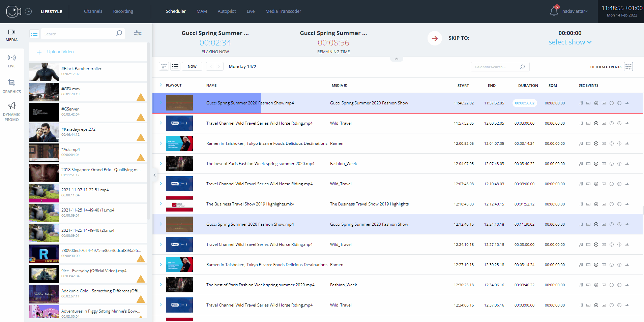Viewport: 644px width, 322px height.
Task: Open the 'select show' dropdown
Action: [570, 42]
